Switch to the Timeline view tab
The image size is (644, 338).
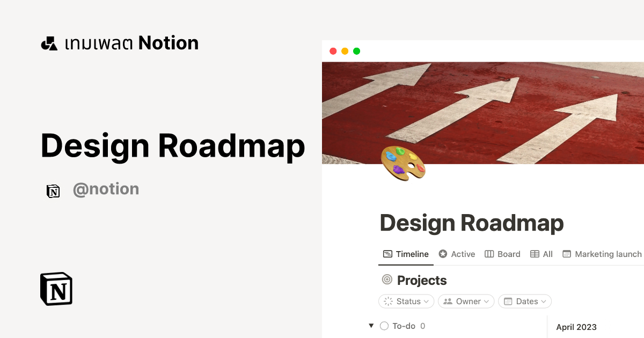(x=406, y=254)
